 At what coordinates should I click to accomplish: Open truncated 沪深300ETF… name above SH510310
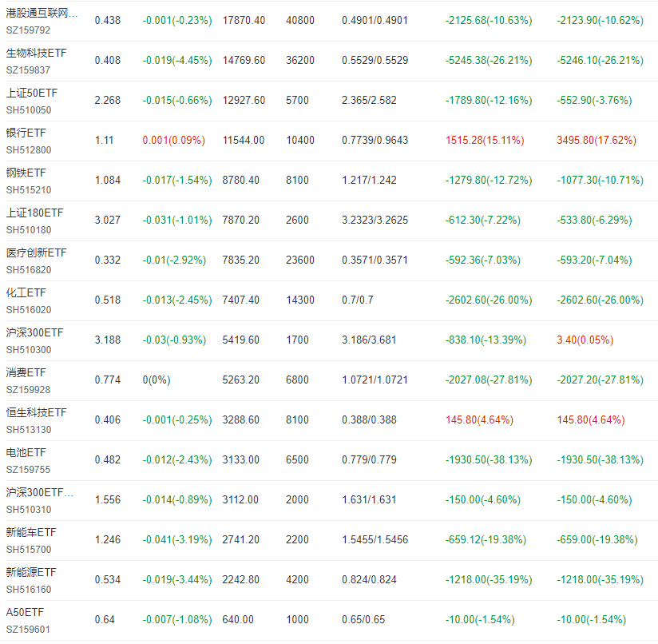coord(40,492)
